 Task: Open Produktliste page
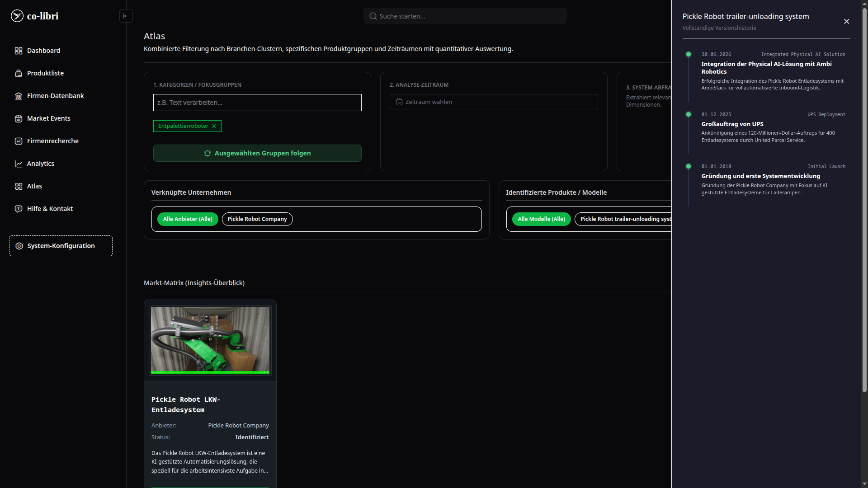coord(61,73)
